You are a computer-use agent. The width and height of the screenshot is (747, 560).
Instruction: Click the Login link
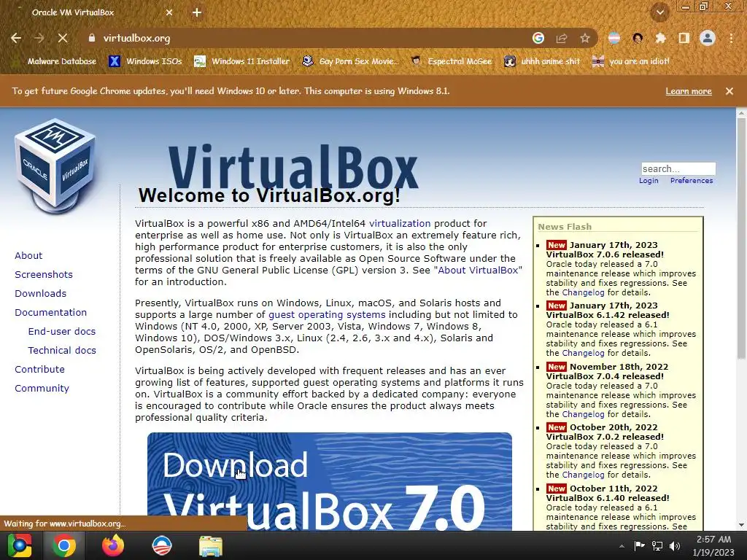point(649,181)
